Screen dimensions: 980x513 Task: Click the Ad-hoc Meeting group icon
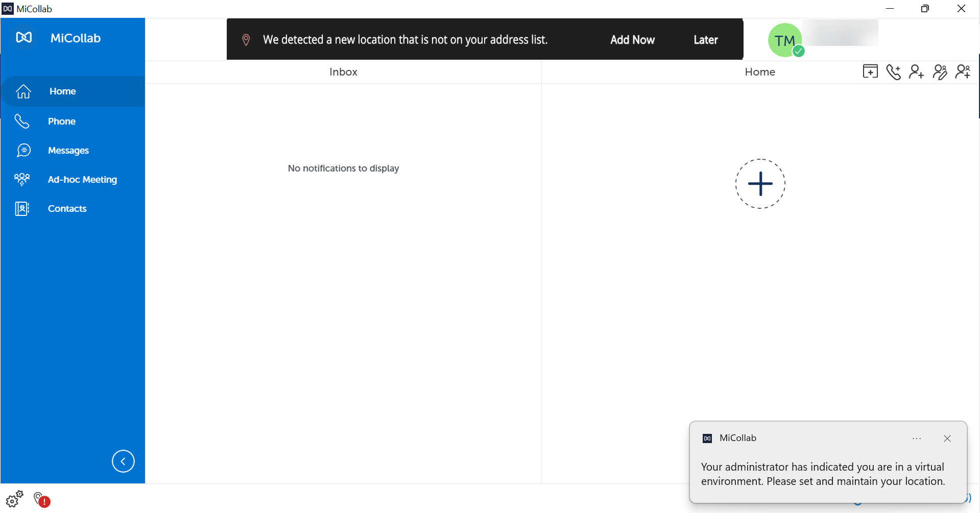[x=22, y=179]
